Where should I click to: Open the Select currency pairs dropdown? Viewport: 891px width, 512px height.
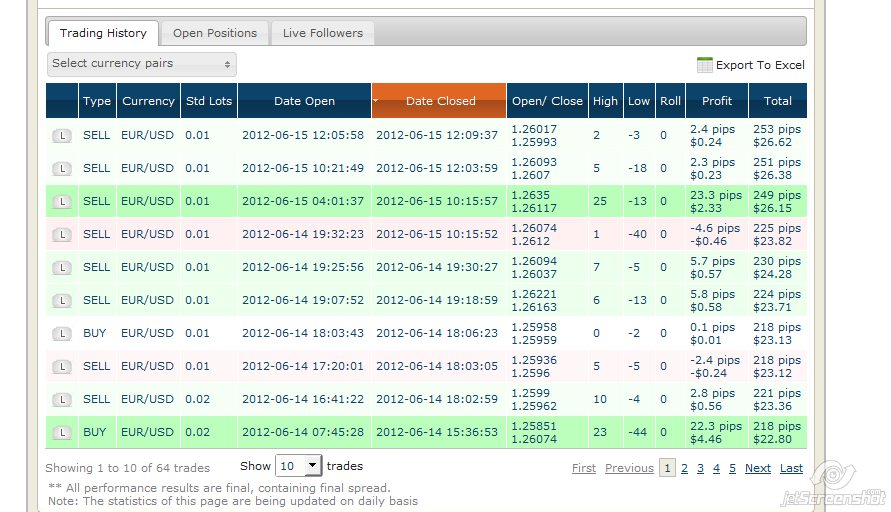click(x=141, y=64)
